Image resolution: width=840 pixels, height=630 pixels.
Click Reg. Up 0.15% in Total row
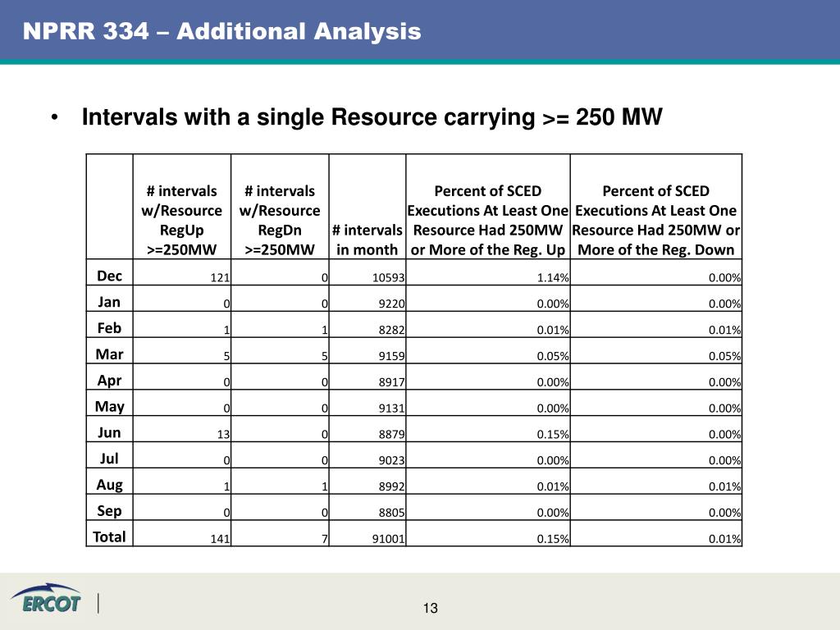pos(553,539)
